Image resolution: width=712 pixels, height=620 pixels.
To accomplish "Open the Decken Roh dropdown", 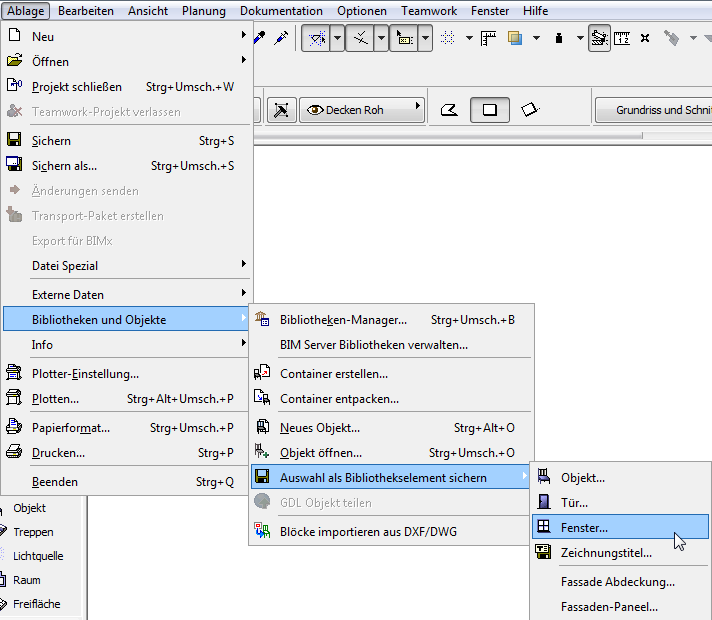I will (x=362, y=110).
